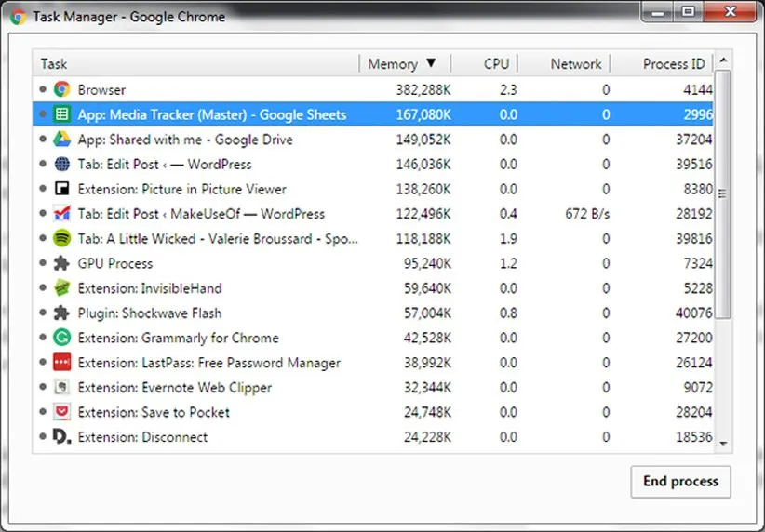
Task: Click the Spotify icon for A Little Wicked tab
Action: click(62, 239)
